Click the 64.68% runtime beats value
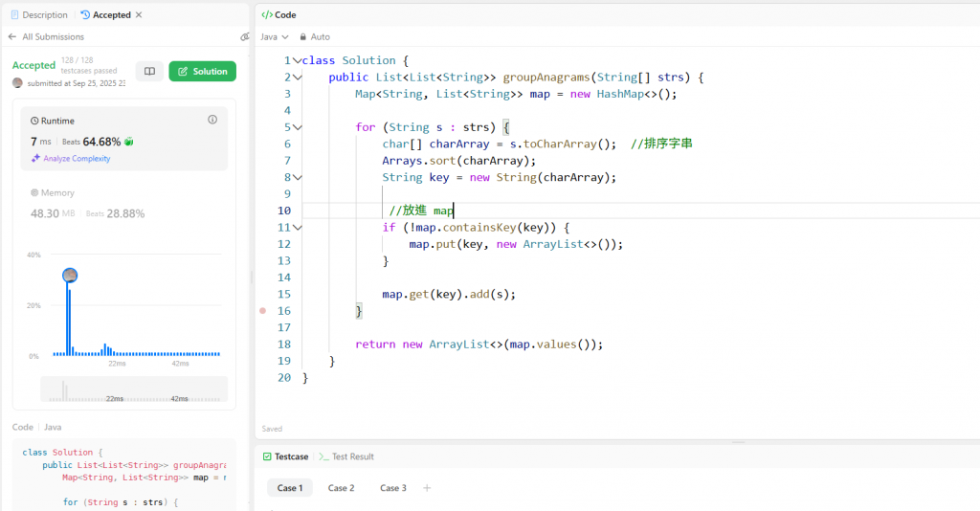Image resolution: width=980 pixels, height=511 pixels. click(101, 142)
